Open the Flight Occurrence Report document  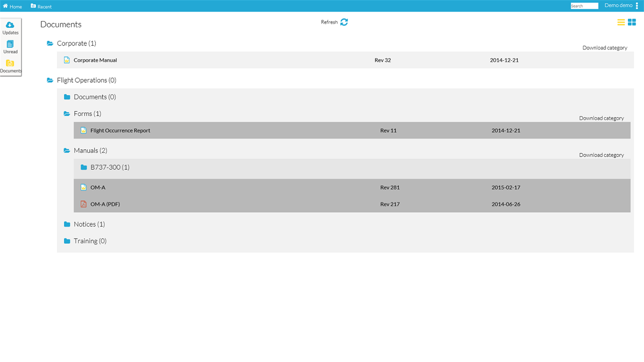[x=120, y=130]
